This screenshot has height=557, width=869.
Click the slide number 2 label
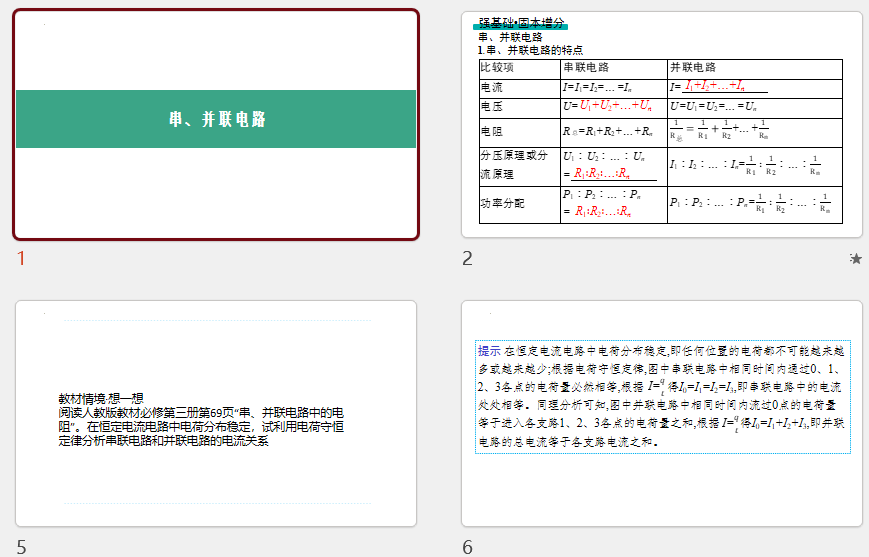pyautogui.click(x=467, y=260)
